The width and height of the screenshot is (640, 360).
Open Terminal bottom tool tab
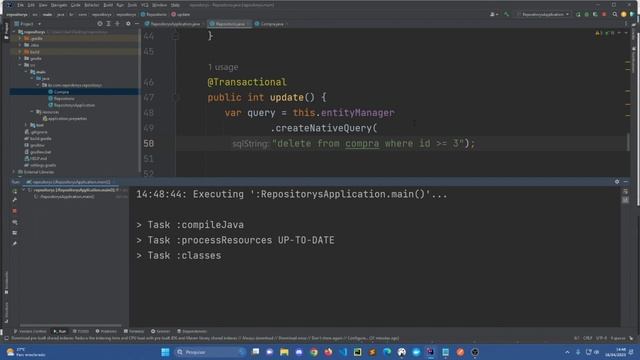click(x=134, y=331)
